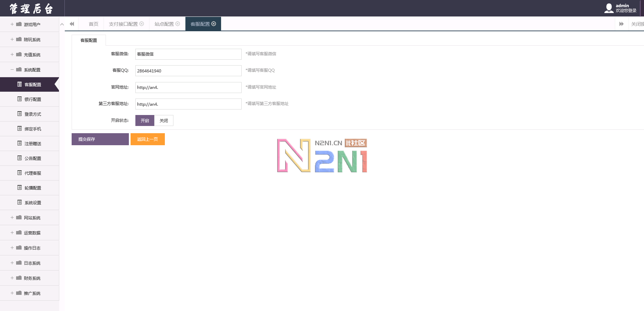644x311 pixels.
Task: Set 开启状态 to 关闭
Action: coord(164,120)
